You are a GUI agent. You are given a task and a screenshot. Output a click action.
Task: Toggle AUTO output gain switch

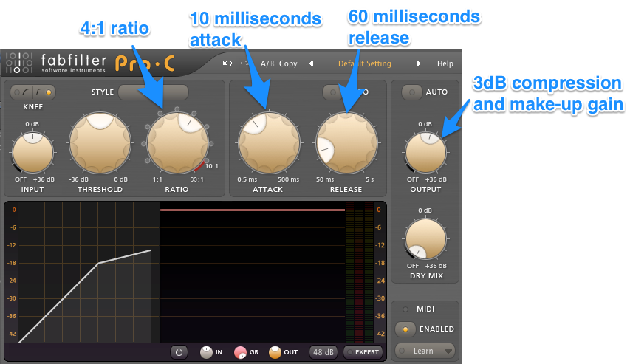point(412,92)
